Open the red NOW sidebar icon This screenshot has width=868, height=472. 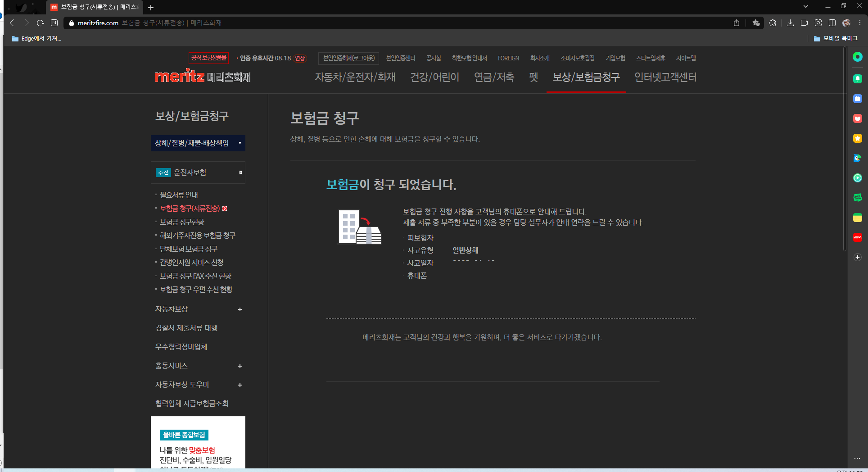[858, 237]
